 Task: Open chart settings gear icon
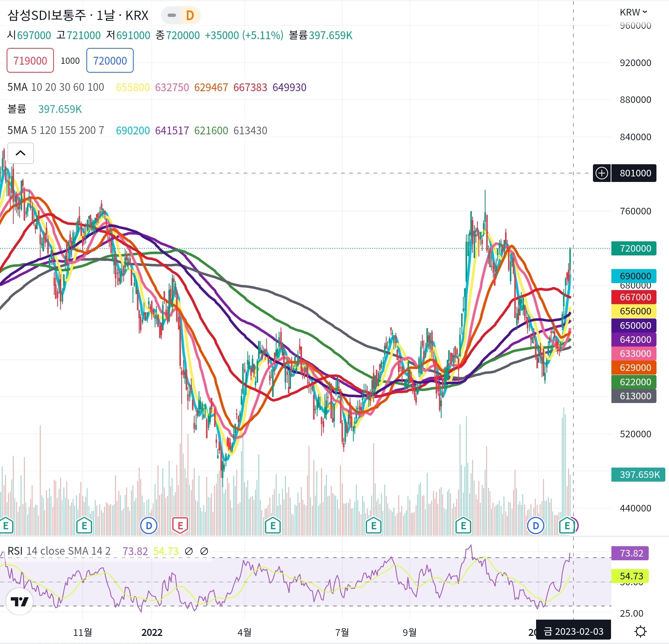[x=641, y=631]
